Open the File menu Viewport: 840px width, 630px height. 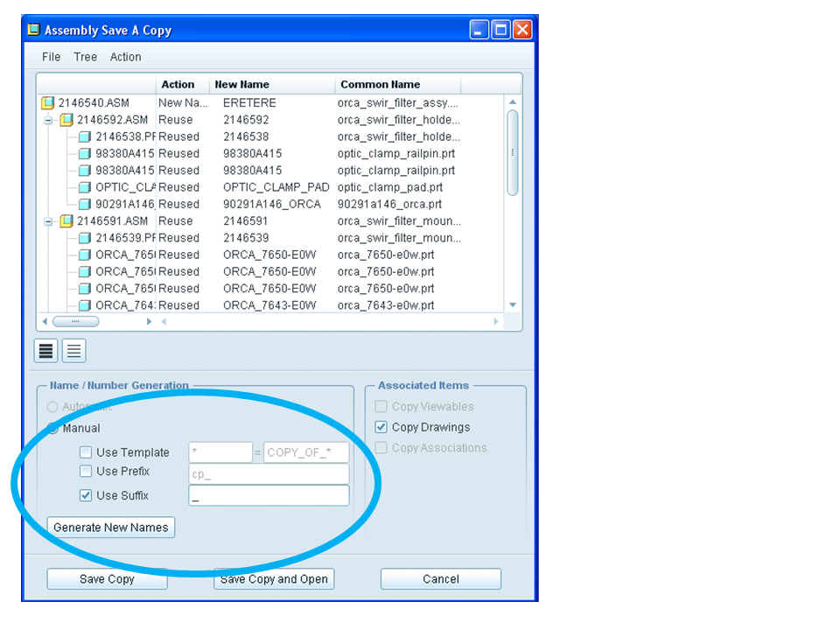click(x=52, y=57)
